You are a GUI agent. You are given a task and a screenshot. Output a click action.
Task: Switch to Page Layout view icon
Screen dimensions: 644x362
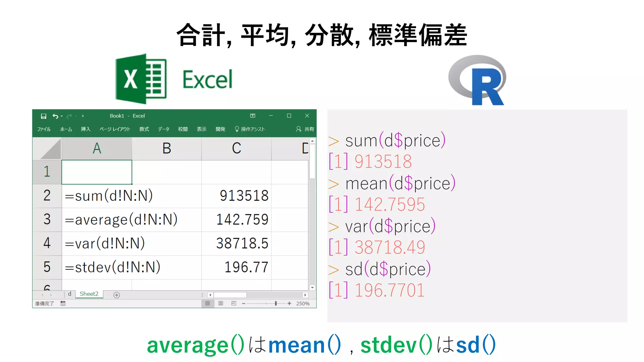point(221,304)
